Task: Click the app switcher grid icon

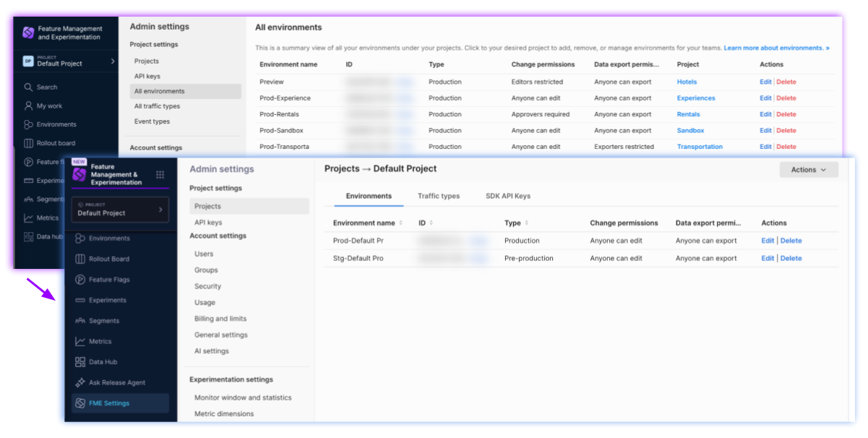Action: click(160, 175)
